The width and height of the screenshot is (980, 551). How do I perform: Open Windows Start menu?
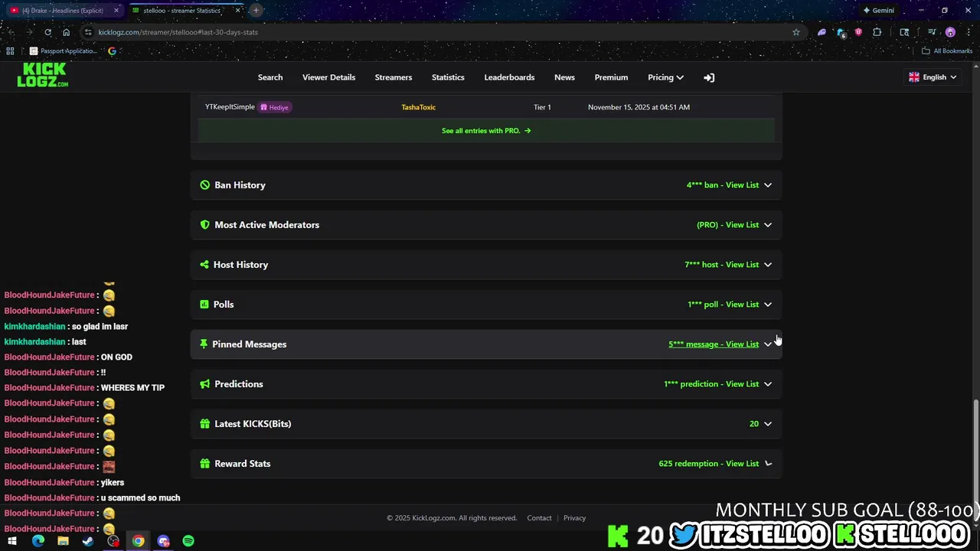pos(12,541)
